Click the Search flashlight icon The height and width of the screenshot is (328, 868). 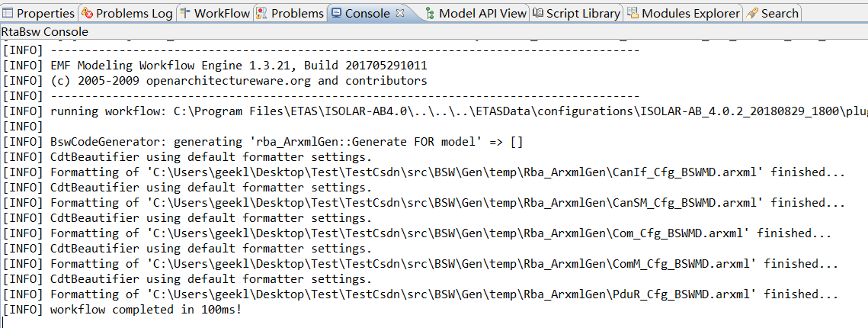pyautogui.click(x=752, y=13)
